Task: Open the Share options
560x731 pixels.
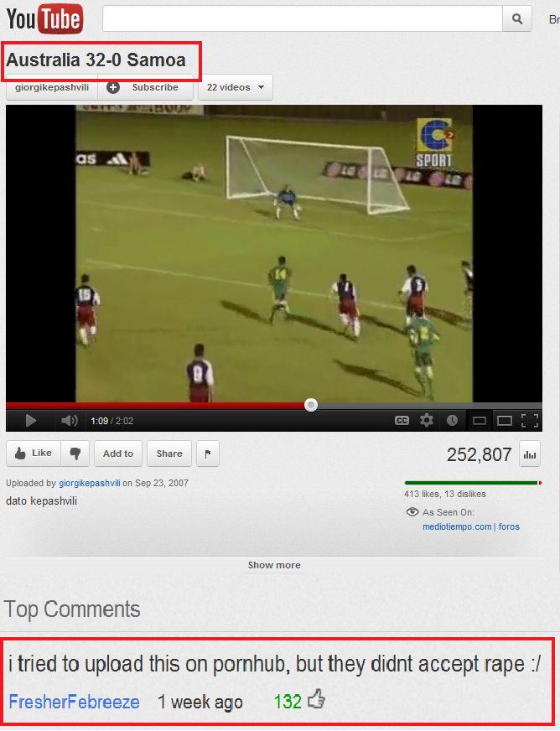Action: (169, 454)
